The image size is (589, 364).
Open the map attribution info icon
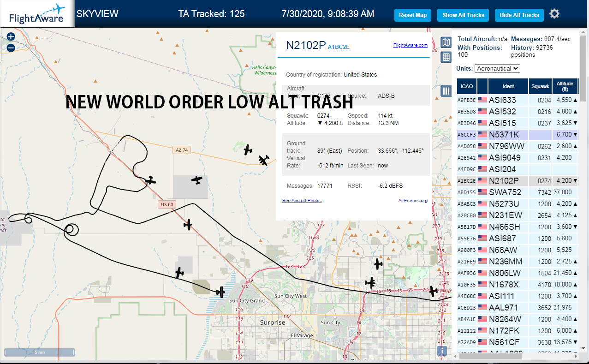coord(442,351)
